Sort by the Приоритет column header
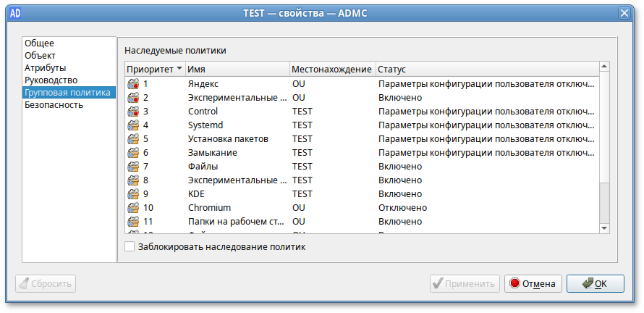 tap(155, 69)
